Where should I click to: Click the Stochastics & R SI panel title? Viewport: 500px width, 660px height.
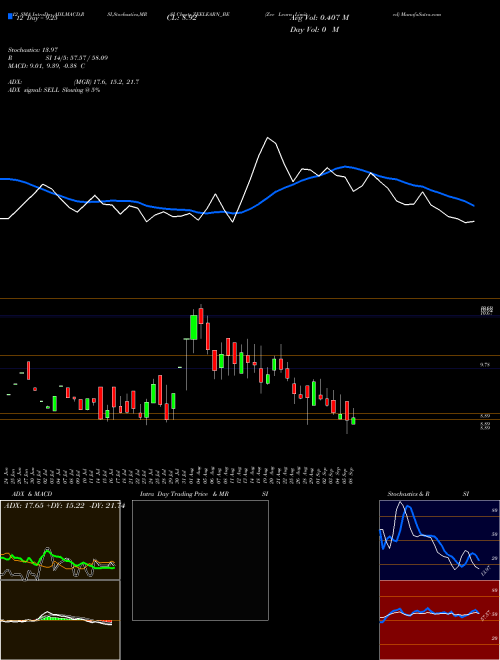pyautogui.click(x=428, y=494)
